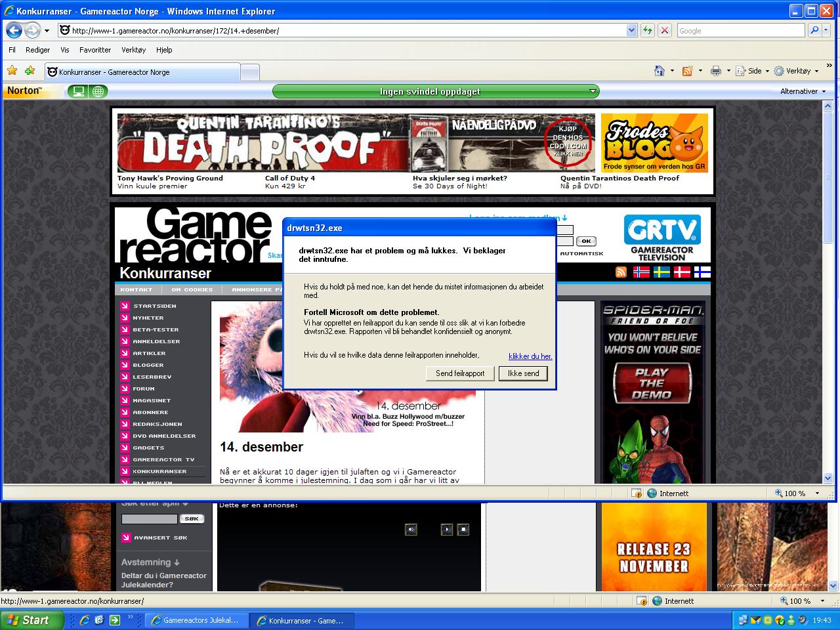Screen dimensions: 840x630
Task: Click 'Send feilrapport' in the error dialog
Action: pyautogui.click(x=460, y=373)
